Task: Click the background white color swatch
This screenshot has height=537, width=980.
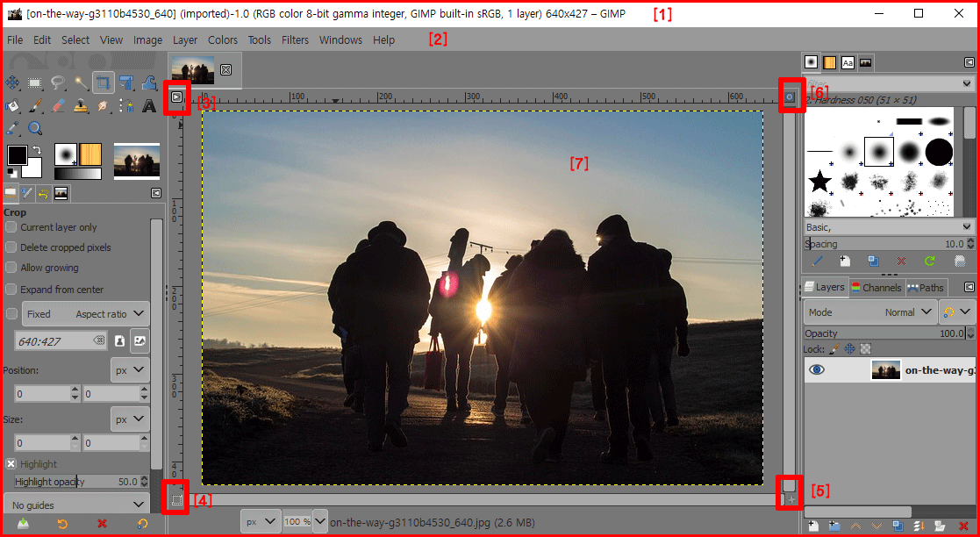Action: click(x=34, y=169)
